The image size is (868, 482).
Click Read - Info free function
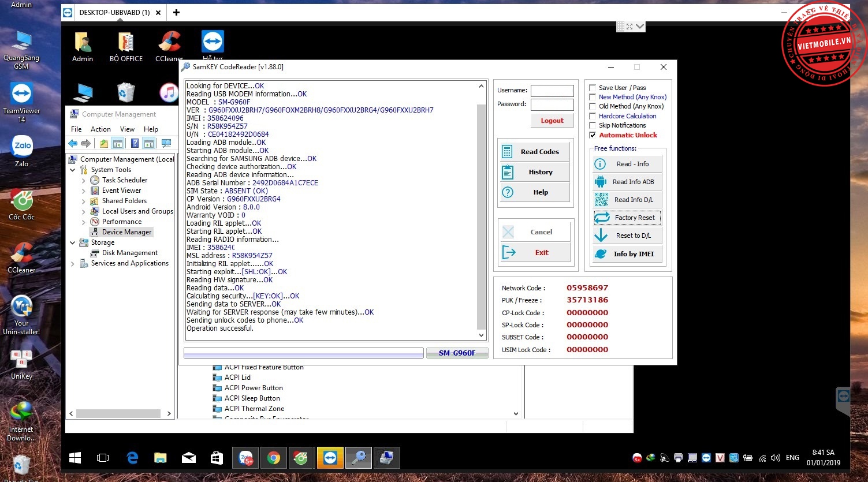(x=627, y=164)
